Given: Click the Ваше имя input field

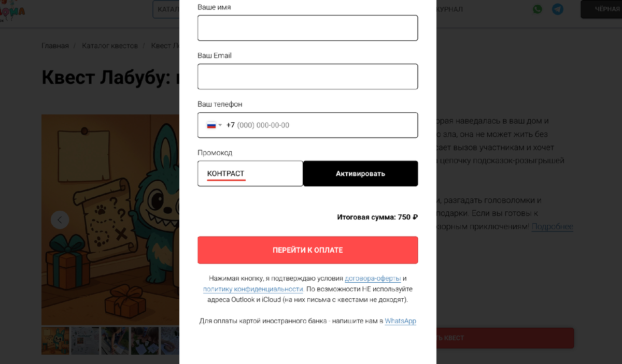Looking at the screenshot, I should 307,28.
